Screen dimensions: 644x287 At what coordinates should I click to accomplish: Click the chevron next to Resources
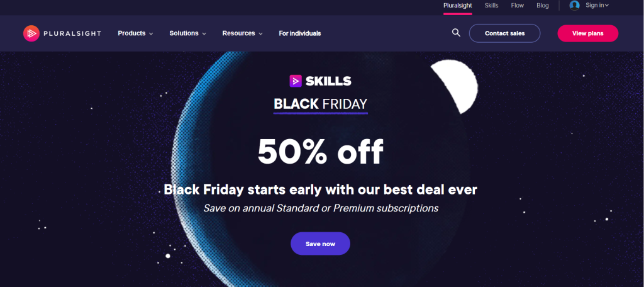(260, 34)
